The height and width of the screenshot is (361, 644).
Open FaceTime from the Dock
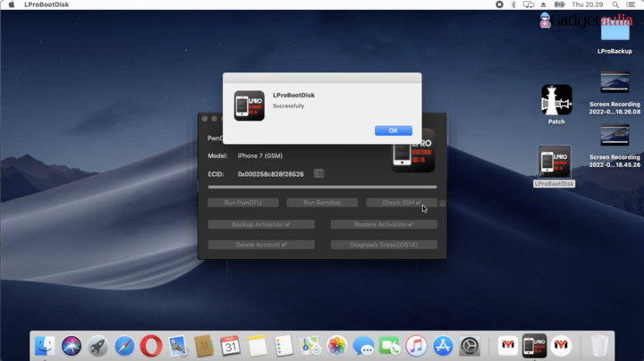[x=390, y=346]
